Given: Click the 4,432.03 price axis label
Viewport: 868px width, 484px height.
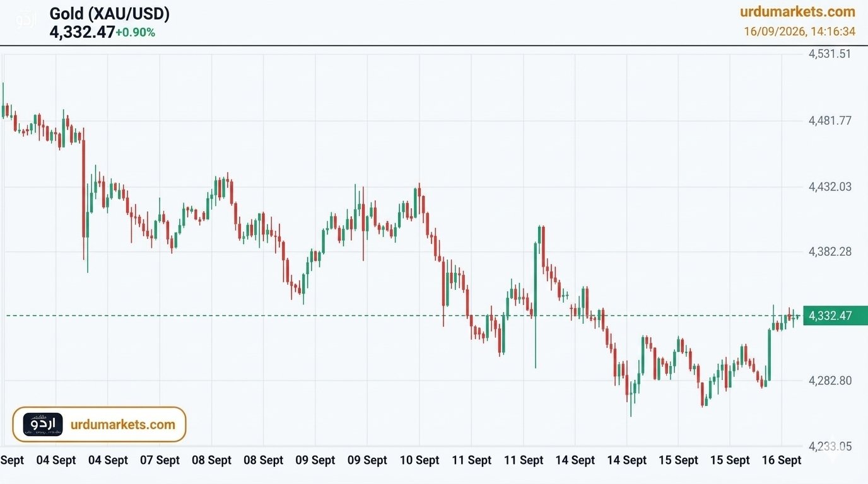Looking at the screenshot, I should click(x=830, y=187).
